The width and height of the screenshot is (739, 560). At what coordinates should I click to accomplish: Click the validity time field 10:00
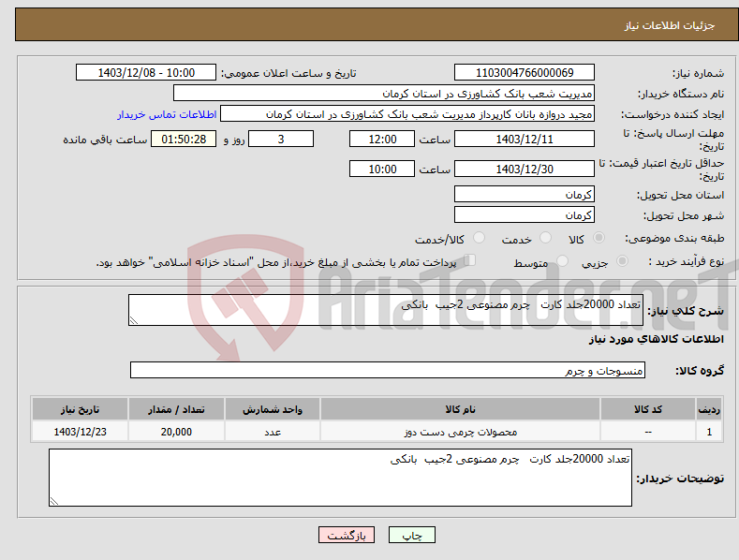coord(382,169)
